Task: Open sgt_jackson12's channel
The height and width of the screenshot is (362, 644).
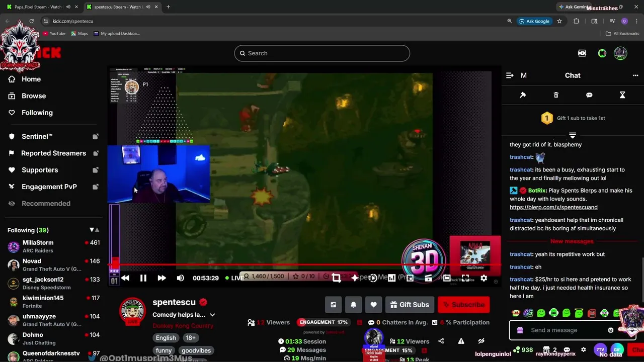Action: [53, 283]
